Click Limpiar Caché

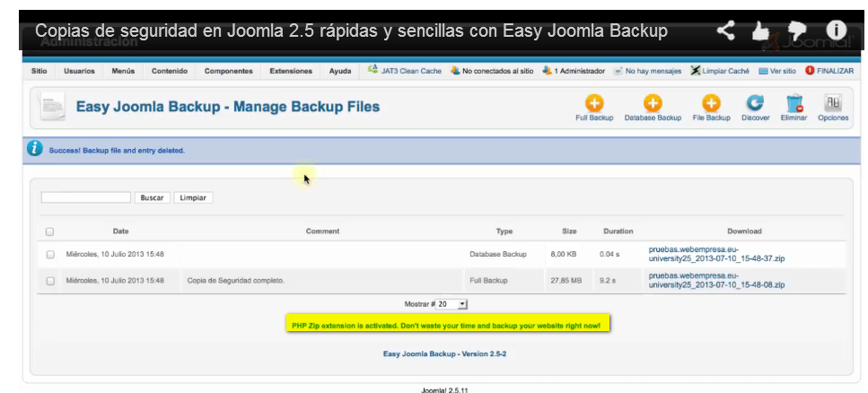pyautogui.click(x=720, y=71)
